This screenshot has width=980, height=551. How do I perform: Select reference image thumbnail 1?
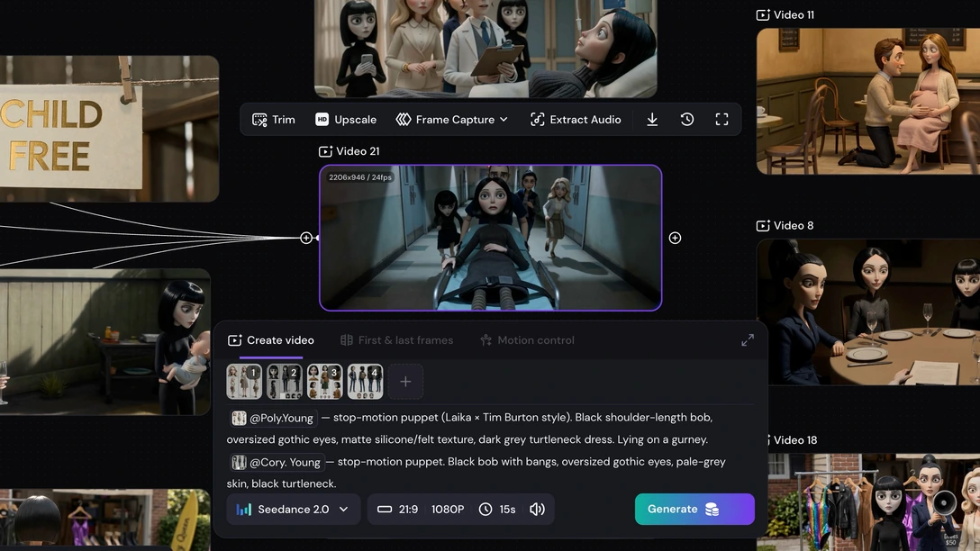tap(244, 382)
